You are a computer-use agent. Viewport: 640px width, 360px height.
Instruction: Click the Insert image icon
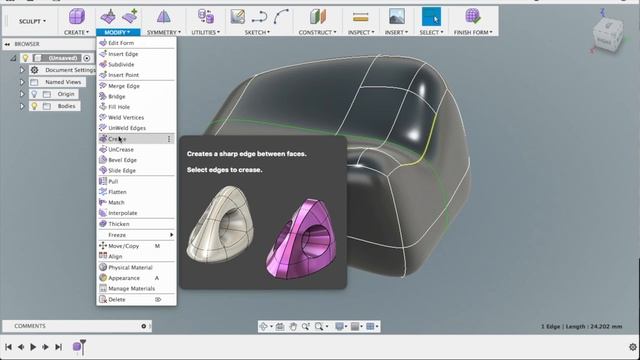pos(396,17)
